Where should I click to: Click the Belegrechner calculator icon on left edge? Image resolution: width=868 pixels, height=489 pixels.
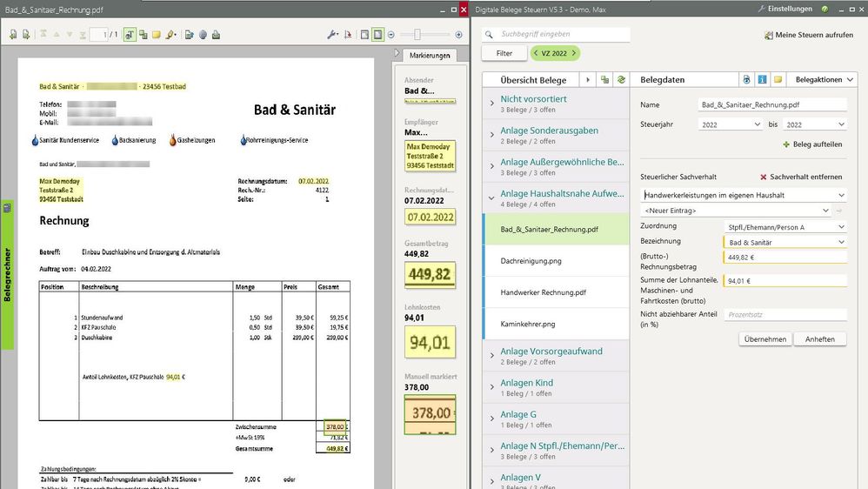tap(7, 208)
